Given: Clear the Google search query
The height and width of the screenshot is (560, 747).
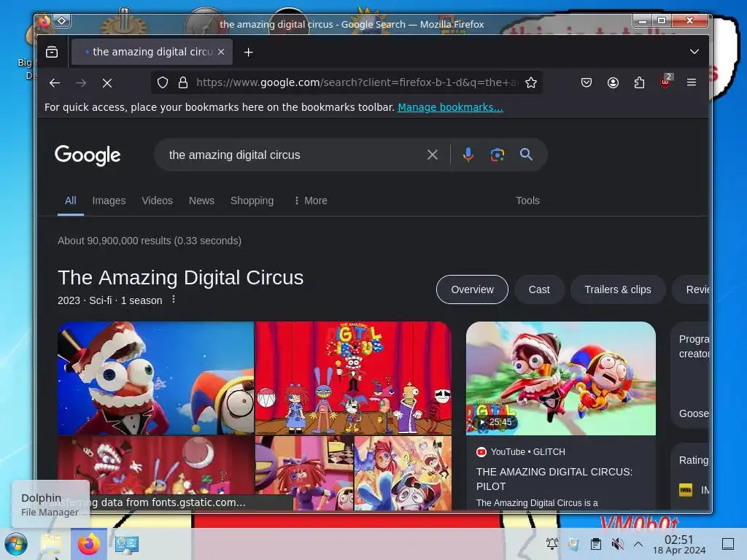Looking at the screenshot, I should (x=432, y=155).
